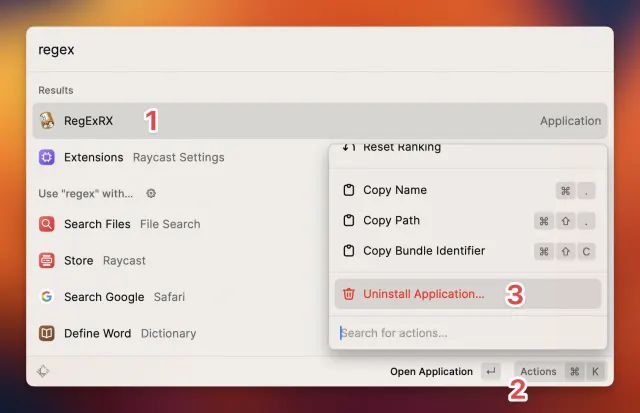Click the C key hint for Copy Bundle Identifier
Image resolution: width=640 pixels, height=413 pixels.
[x=586, y=251]
